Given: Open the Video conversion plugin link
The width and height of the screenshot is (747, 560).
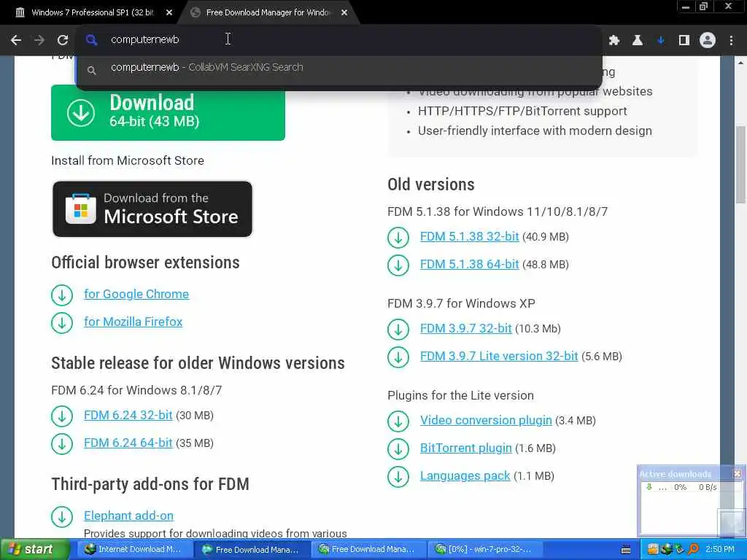Looking at the screenshot, I should (486, 421).
